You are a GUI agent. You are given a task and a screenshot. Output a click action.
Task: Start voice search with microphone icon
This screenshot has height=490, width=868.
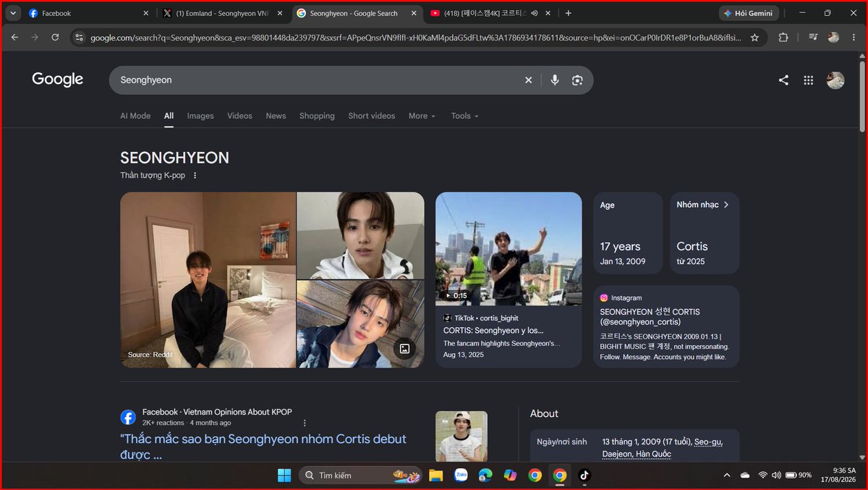pyautogui.click(x=555, y=80)
